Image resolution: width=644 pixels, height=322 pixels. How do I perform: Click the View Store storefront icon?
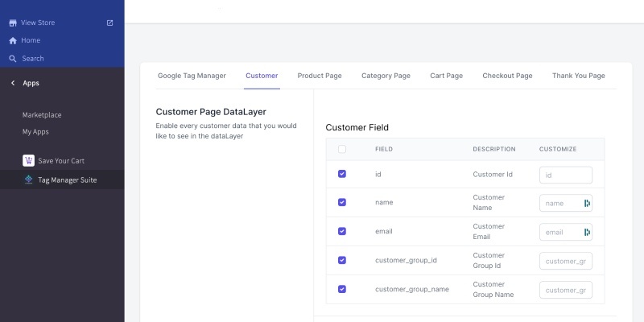click(13, 23)
